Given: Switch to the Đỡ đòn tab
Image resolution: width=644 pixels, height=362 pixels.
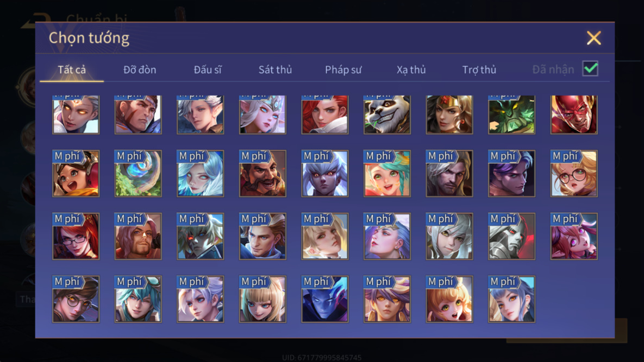Looking at the screenshot, I should [140, 69].
